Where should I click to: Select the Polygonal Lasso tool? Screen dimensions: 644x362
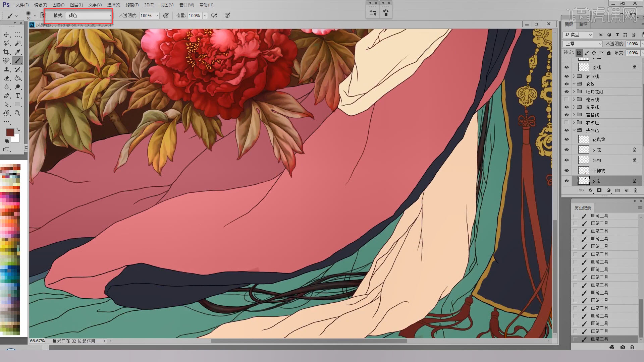[6, 43]
